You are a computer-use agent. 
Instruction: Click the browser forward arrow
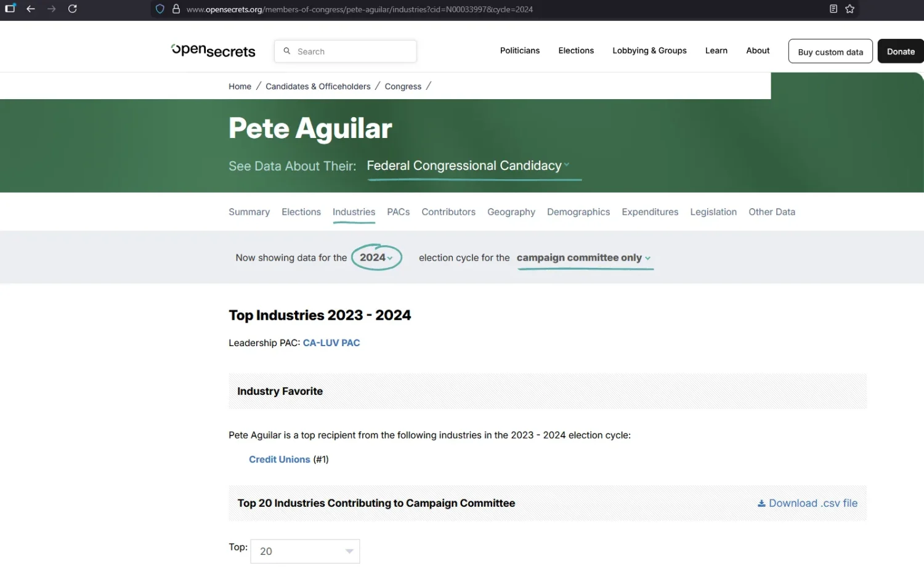click(52, 9)
